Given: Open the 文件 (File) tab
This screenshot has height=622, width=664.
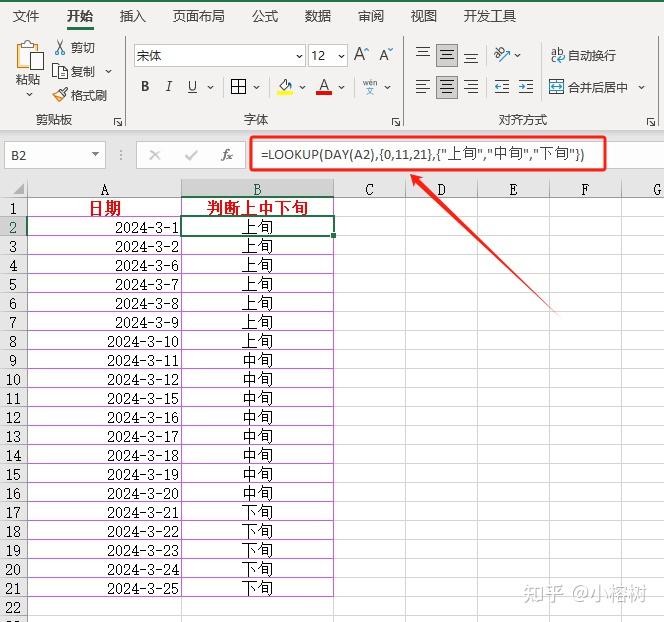Looking at the screenshot, I should [26, 16].
